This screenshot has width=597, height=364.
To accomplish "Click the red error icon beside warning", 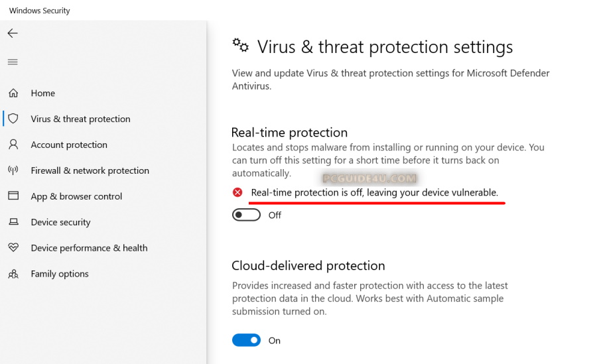I will tap(237, 192).
